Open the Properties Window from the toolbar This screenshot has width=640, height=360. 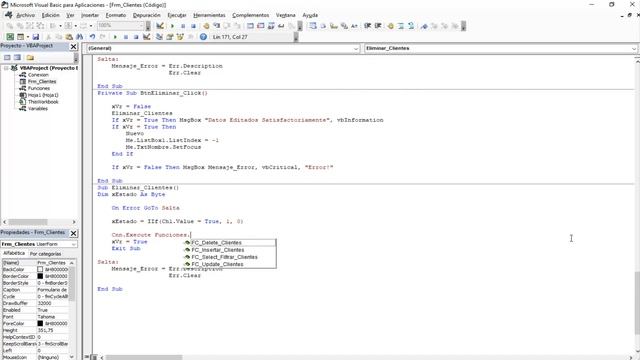tap(169, 37)
